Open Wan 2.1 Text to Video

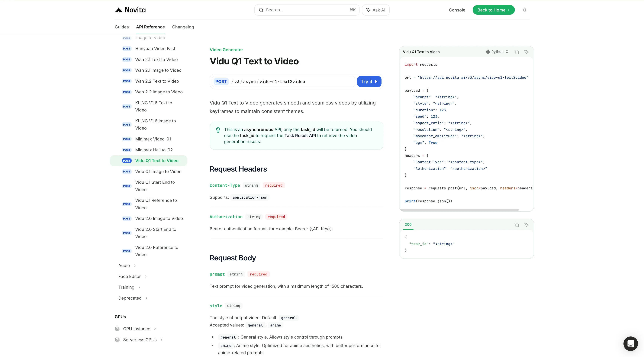[156, 59]
